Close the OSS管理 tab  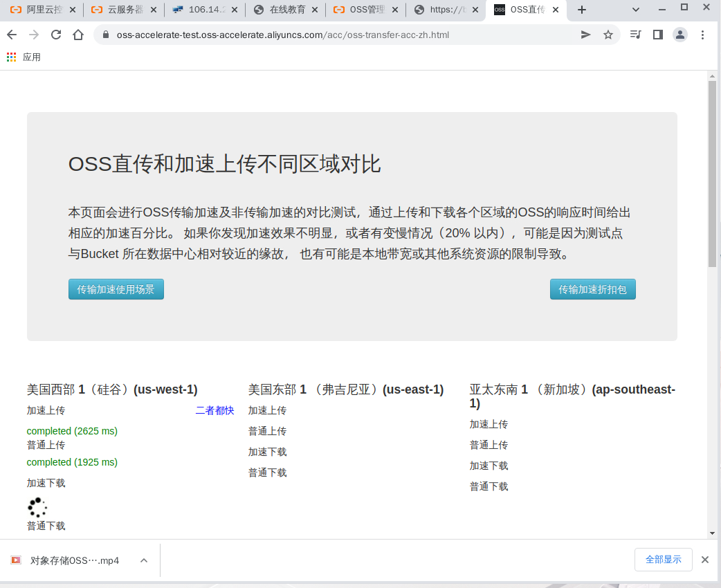coord(395,10)
